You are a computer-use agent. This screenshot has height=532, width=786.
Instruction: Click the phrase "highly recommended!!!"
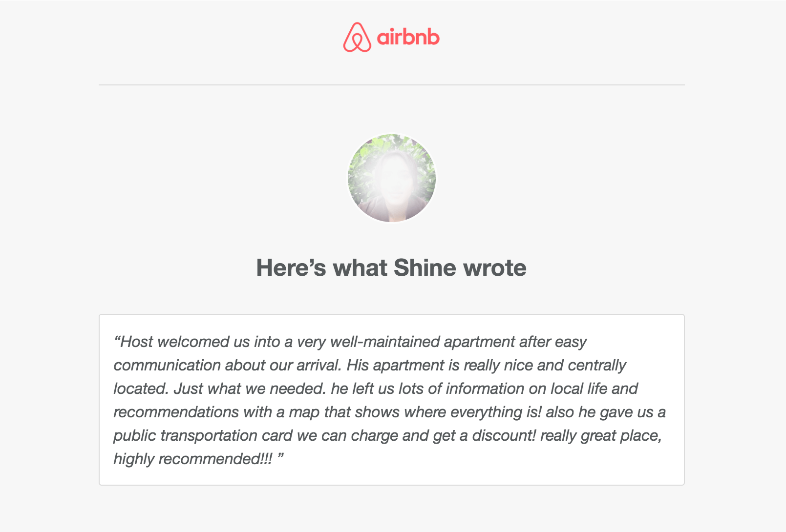pos(193,459)
